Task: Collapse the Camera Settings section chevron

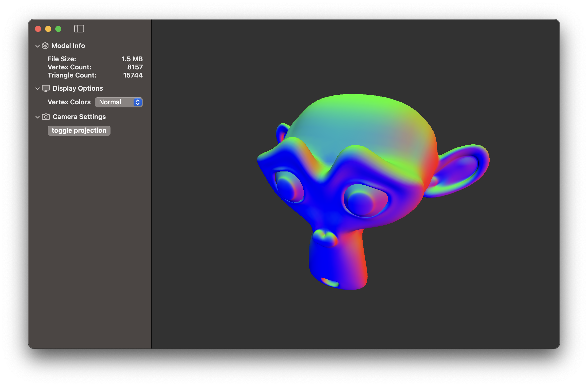Action: (38, 117)
